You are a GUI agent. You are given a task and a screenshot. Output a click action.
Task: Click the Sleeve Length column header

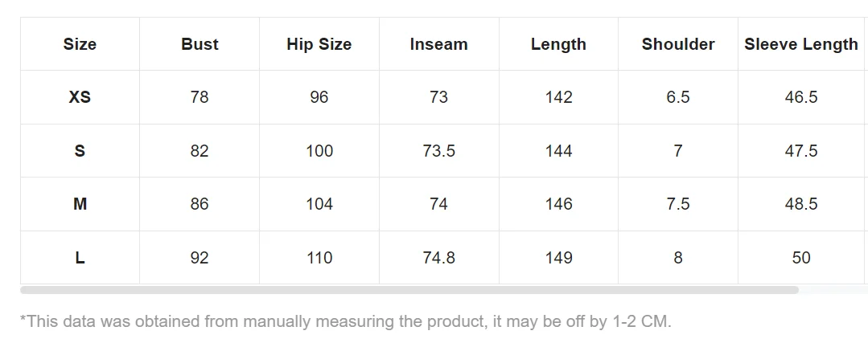801,44
